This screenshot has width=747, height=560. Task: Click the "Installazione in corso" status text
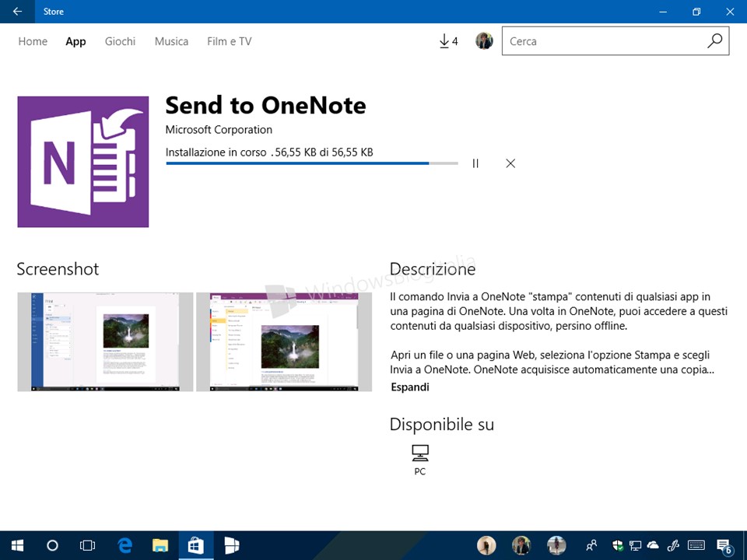[216, 152]
